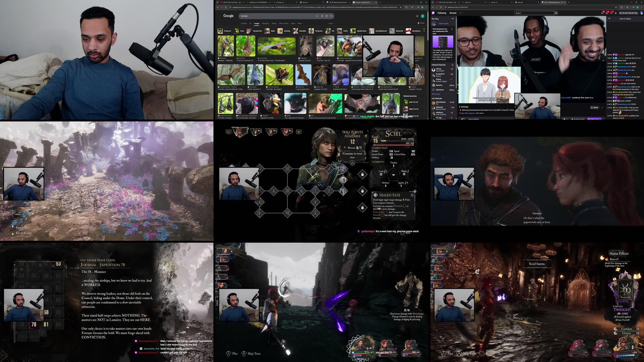644x362 pixels.
Task: Click the sort icon beside Followed Channels
Action: [x=452, y=65]
